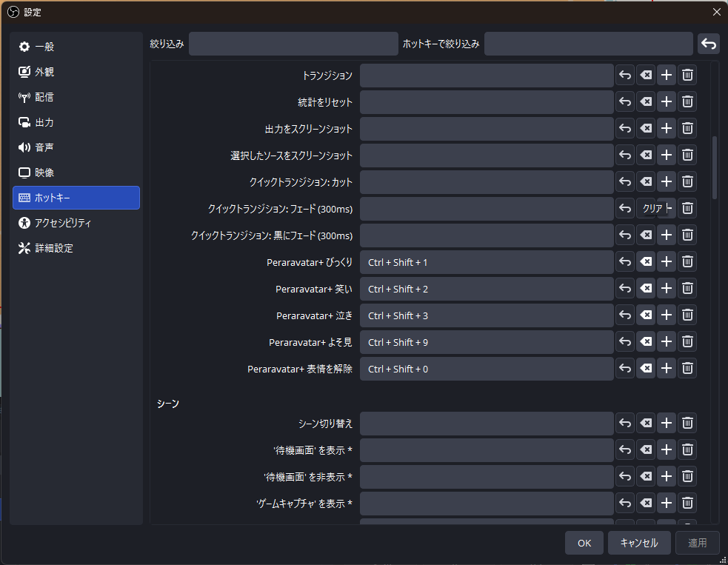This screenshot has width=728, height=565.
Task: Remove Peraravatar+ よそ見 hotkey with trash icon
Action: click(687, 341)
